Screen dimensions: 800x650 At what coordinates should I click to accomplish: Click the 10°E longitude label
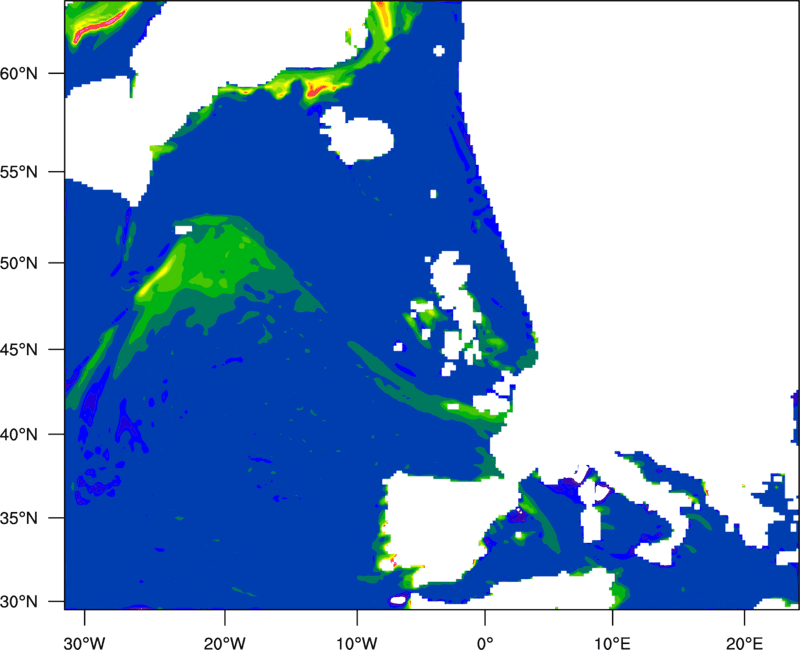click(x=612, y=643)
